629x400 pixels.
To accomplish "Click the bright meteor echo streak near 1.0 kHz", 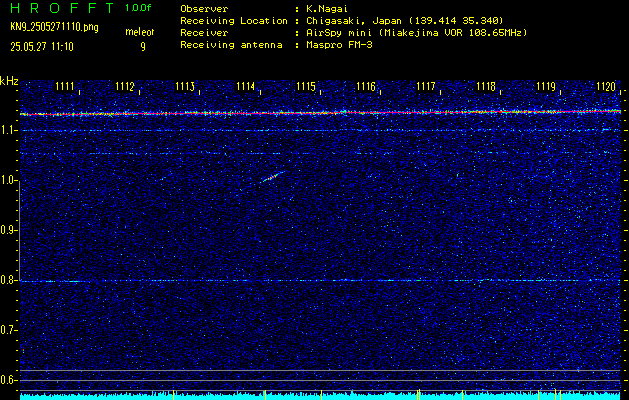I will pos(272,177).
